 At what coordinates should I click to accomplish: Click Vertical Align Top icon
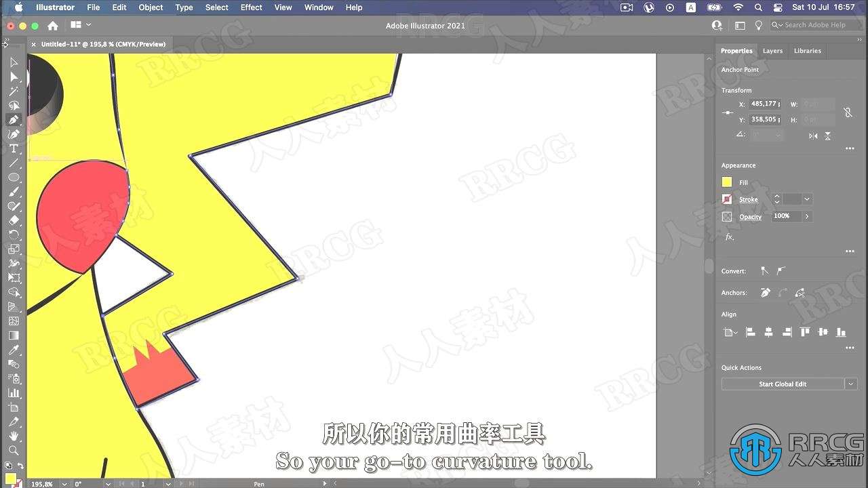point(805,332)
